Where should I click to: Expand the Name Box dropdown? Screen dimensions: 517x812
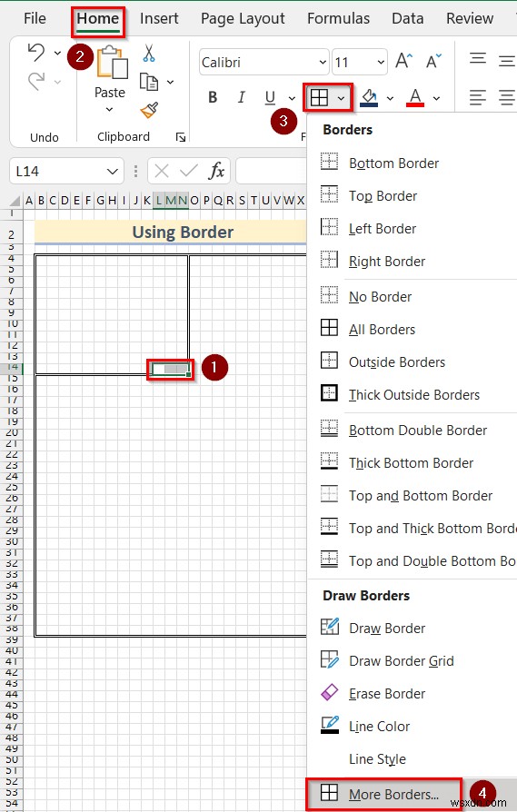click(113, 172)
